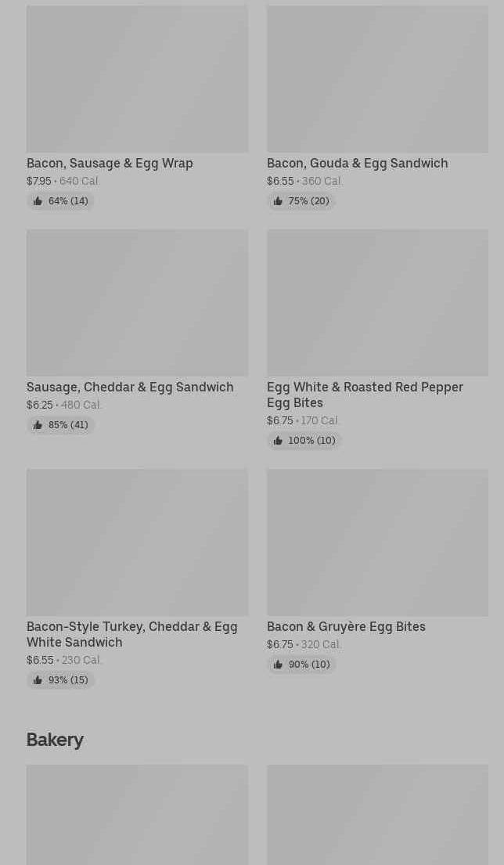Open Egg White & Roasted Red Pepper Egg Bites

pos(365,395)
